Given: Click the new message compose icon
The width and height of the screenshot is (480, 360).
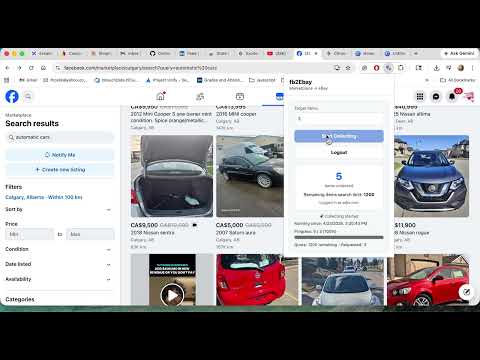Looking at the screenshot, I should (466, 292).
